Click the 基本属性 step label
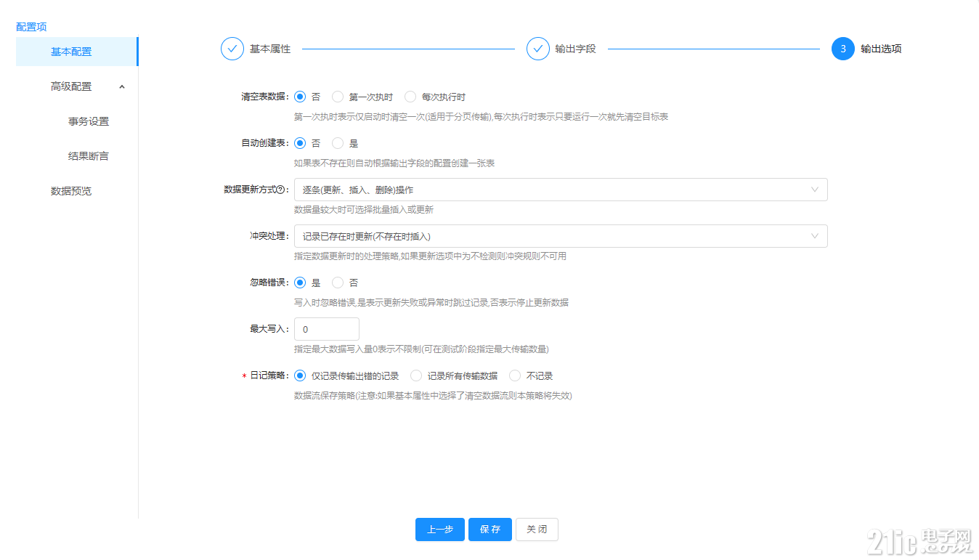This screenshot has width=979, height=560. [270, 49]
